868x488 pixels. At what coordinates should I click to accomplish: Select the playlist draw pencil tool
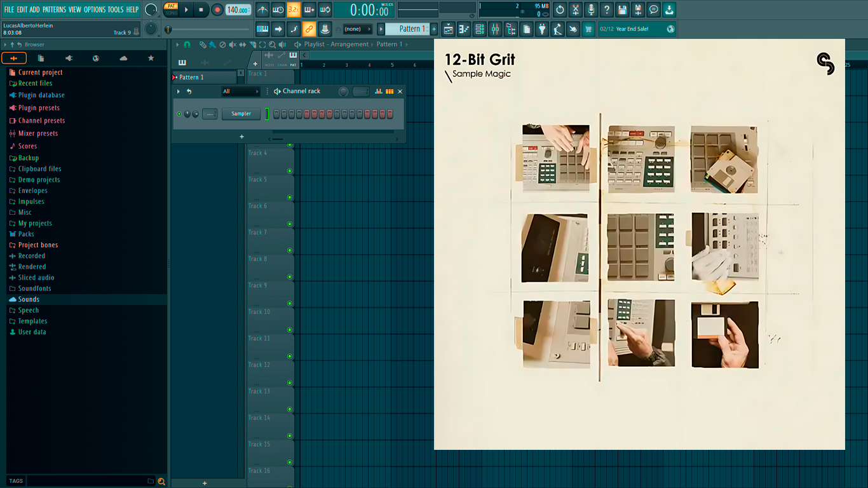click(203, 44)
